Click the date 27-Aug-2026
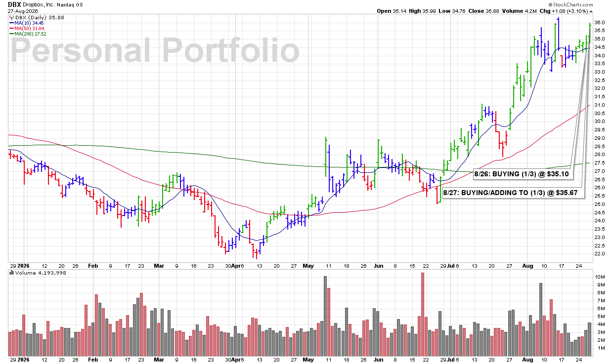613x364 pixels. click(x=22, y=10)
